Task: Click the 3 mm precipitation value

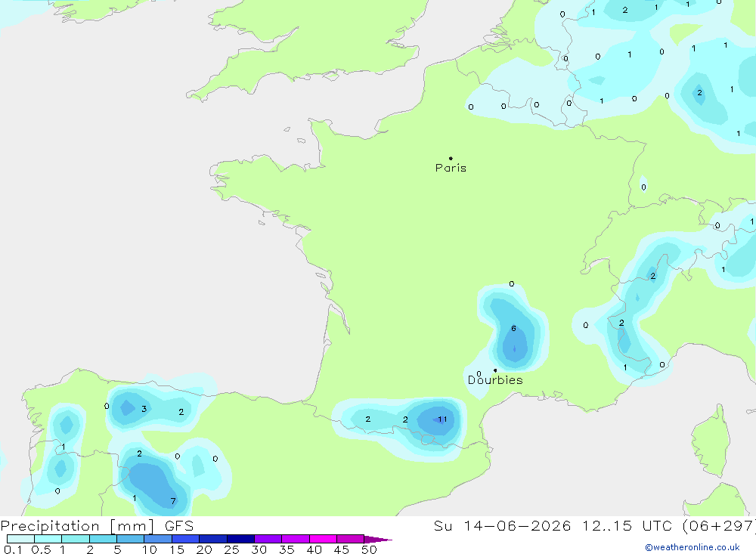Action: click(144, 409)
